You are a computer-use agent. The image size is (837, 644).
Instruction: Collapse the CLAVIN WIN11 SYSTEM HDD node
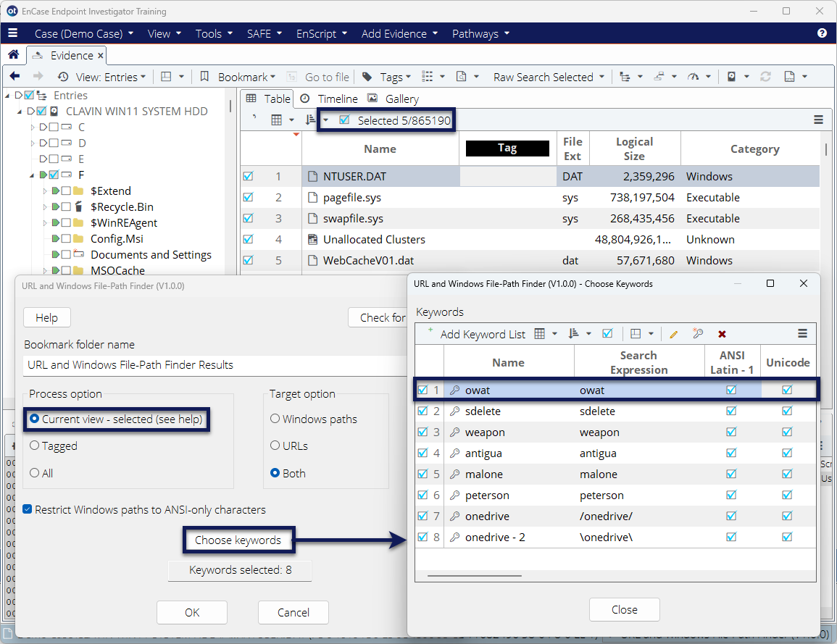pyautogui.click(x=20, y=112)
